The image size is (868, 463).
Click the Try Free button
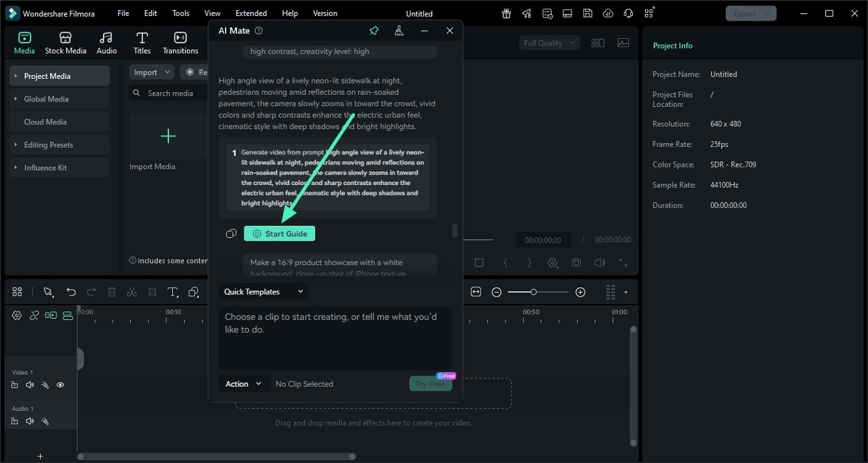pos(431,383)
